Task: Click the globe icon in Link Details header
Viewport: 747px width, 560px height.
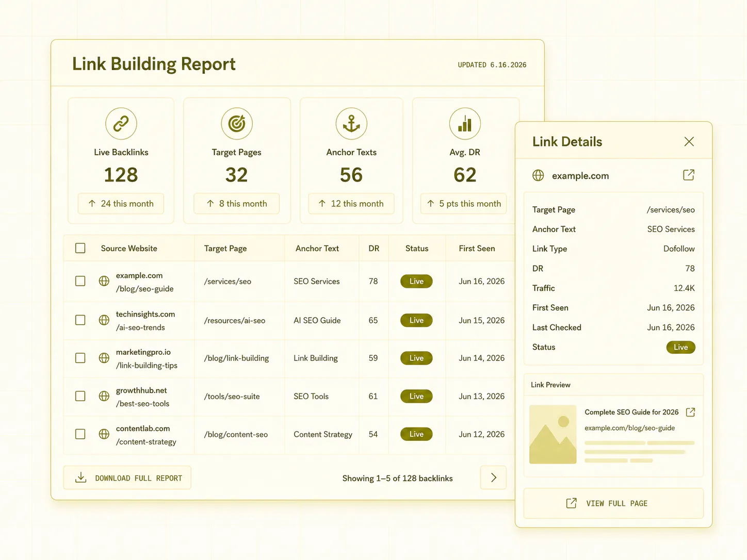Action: click(x=538, y=175)
